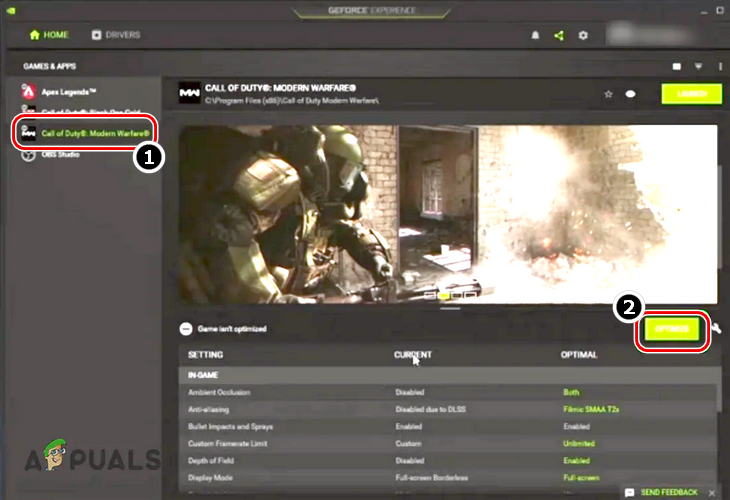The height and width of the screenshot is (500, 730).
Task: Click optimal value 'Full-screen' for Display Mode
Action: 581,478
